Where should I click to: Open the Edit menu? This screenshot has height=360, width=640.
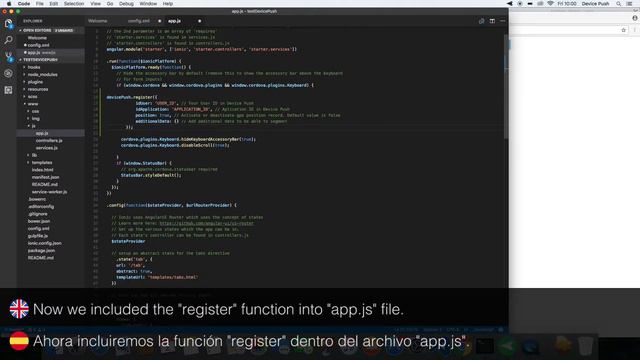click(x=53, y=4)
